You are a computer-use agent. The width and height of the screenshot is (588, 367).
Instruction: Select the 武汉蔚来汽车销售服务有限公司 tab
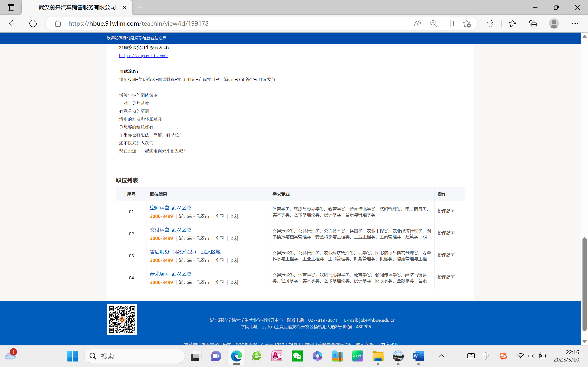pos(77,7)
